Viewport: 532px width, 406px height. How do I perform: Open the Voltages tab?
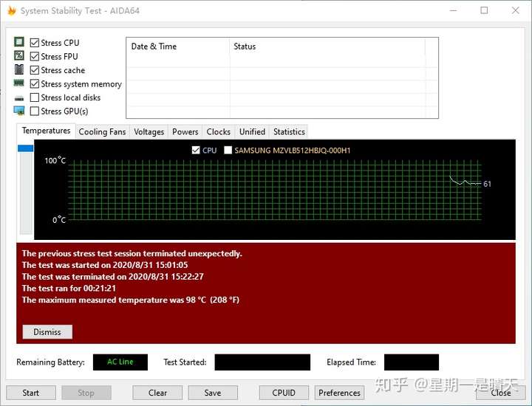coord(149,132)
